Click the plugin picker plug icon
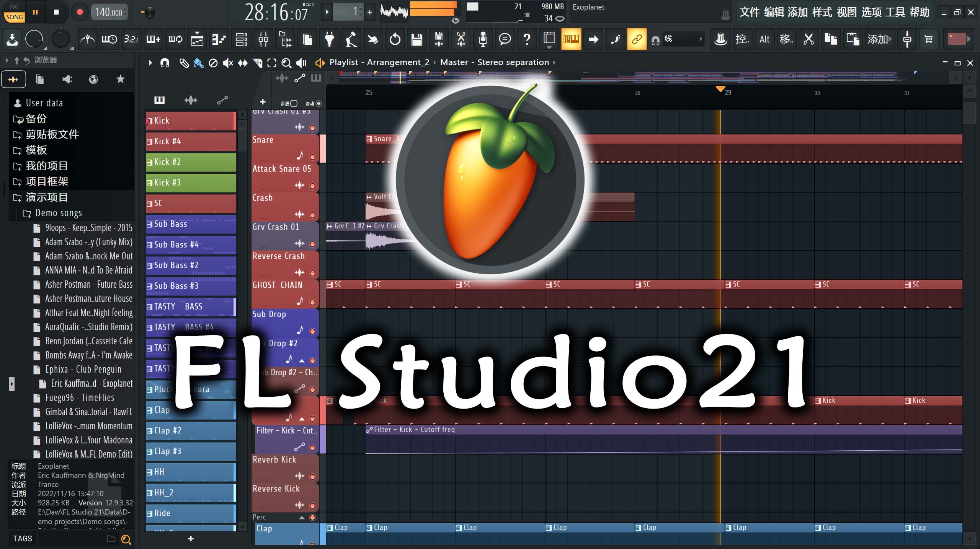 click(x=329, y=39)
